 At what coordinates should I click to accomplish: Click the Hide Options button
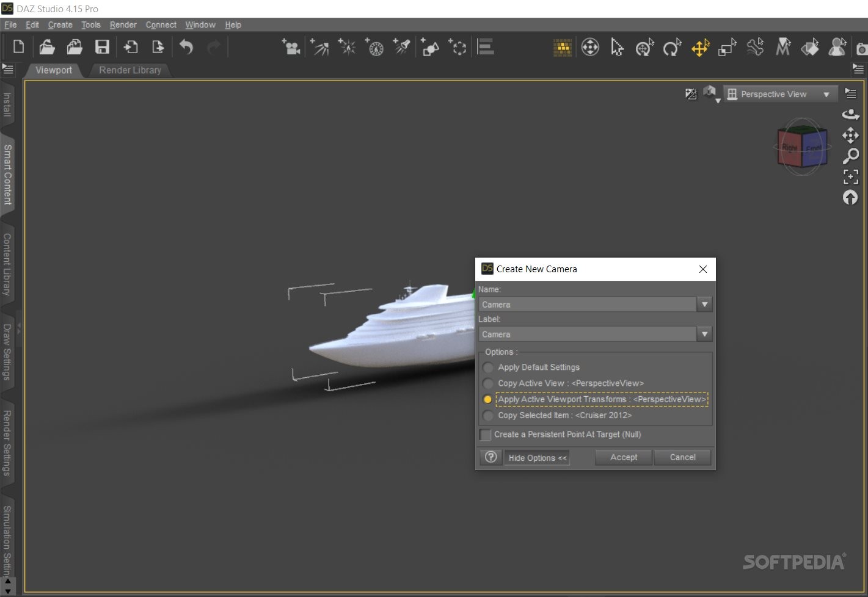(x=537, y=458)
